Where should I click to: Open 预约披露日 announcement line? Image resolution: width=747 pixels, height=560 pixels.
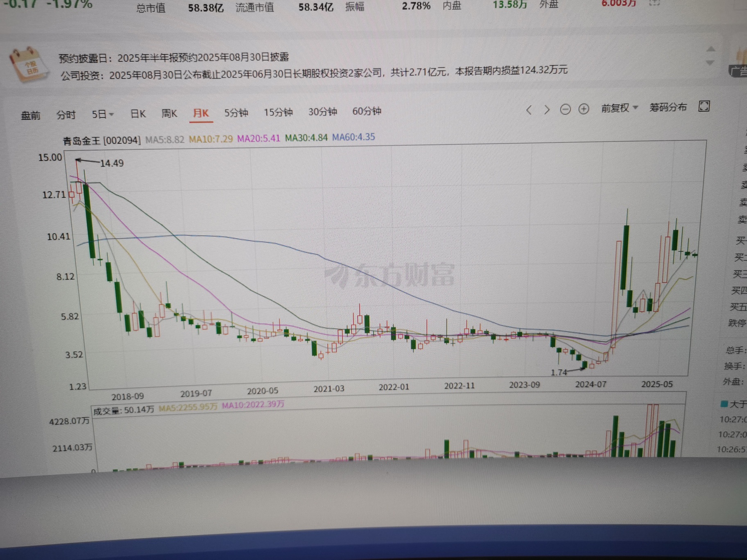[174, 57]
